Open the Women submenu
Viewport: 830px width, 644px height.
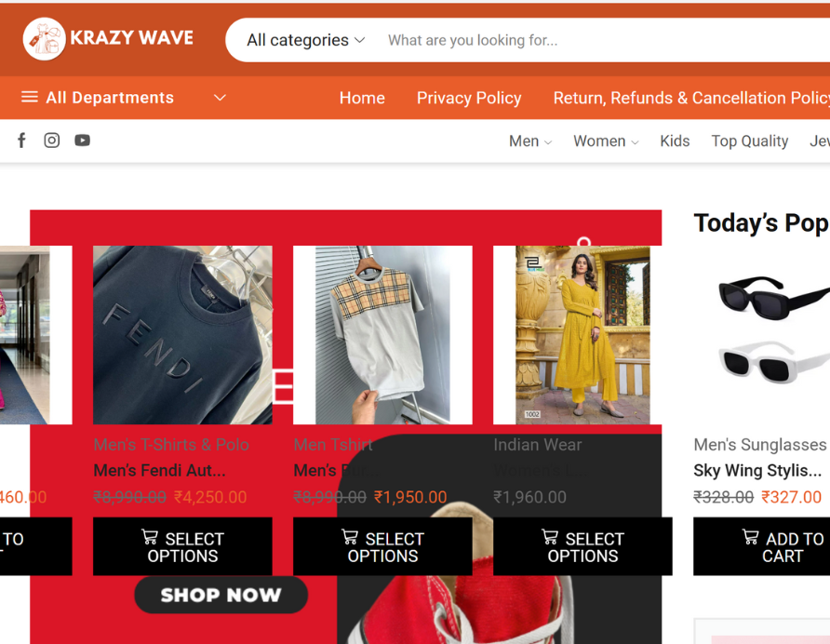(x=606, y=141)
